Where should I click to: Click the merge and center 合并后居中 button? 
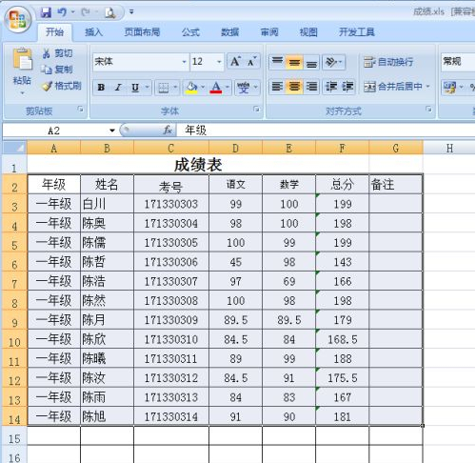(x=393, y=87)
